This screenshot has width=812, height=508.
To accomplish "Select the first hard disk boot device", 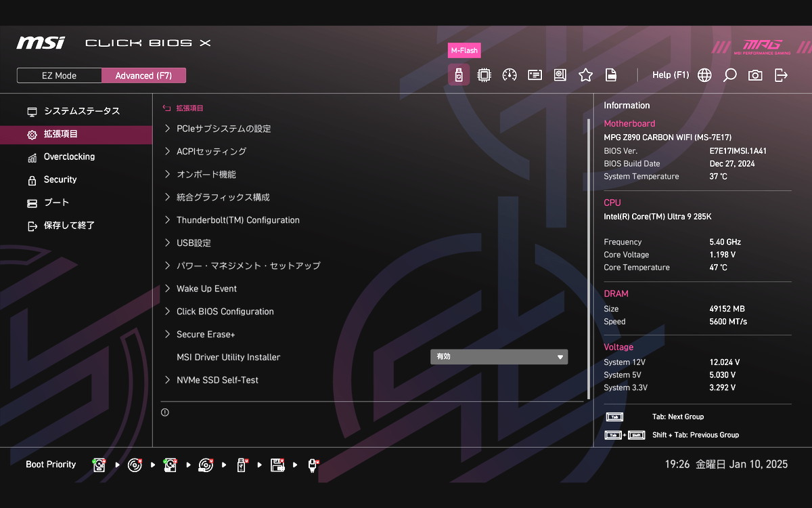I will tap(99, 465).
